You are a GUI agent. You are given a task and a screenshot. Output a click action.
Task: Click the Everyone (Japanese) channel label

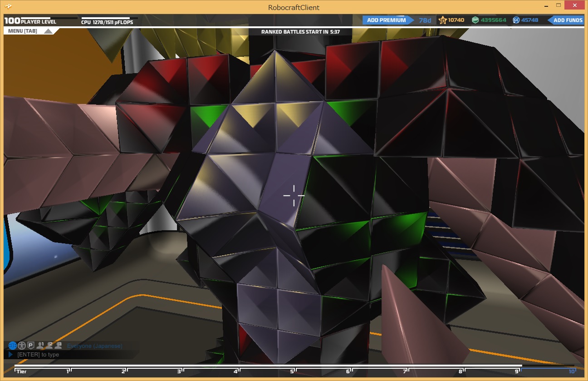coord(95,346)
